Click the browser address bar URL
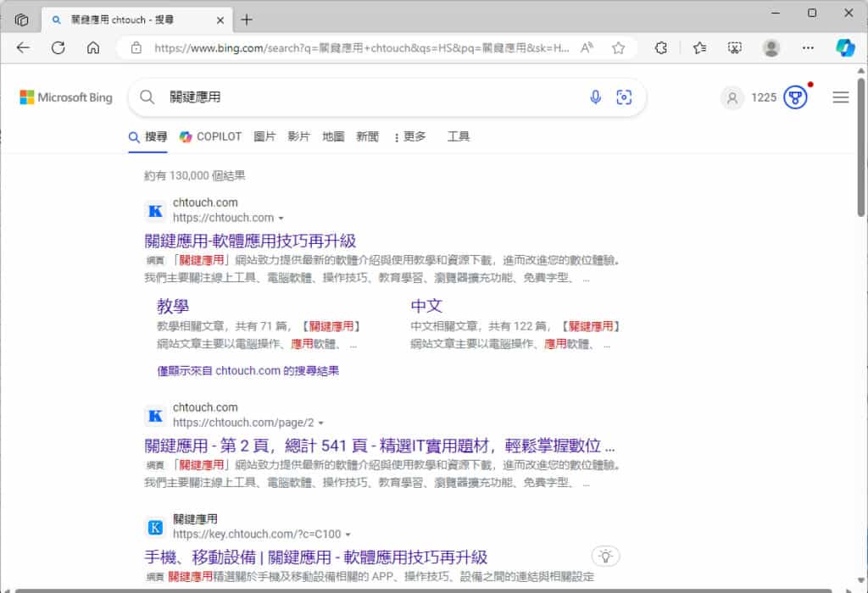This screenshot has height=593, width=868. tap(361, 48)
